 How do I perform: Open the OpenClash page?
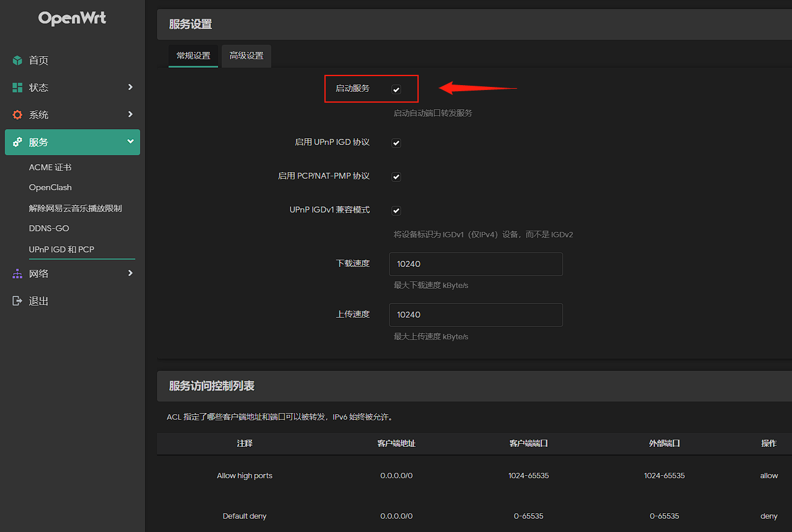50,188
